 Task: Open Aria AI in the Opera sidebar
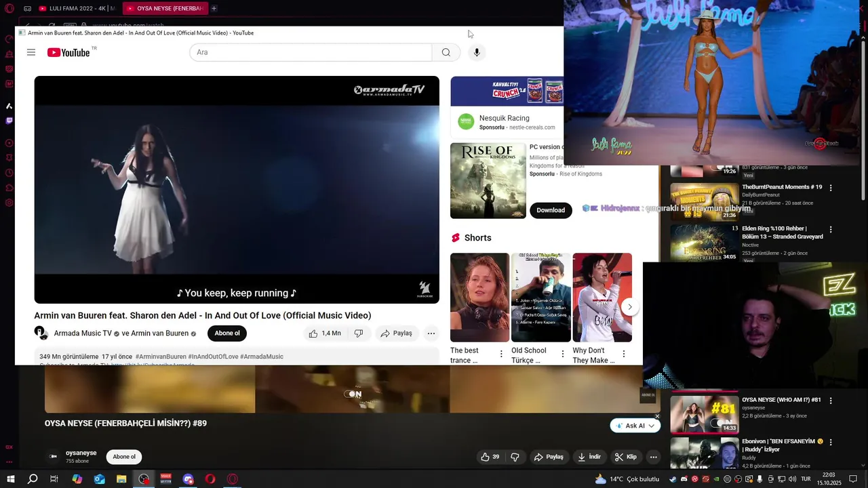[9, 106]
